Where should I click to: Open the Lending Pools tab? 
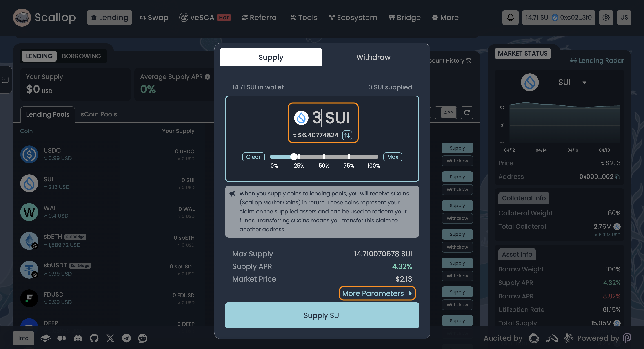coord(47,114)
